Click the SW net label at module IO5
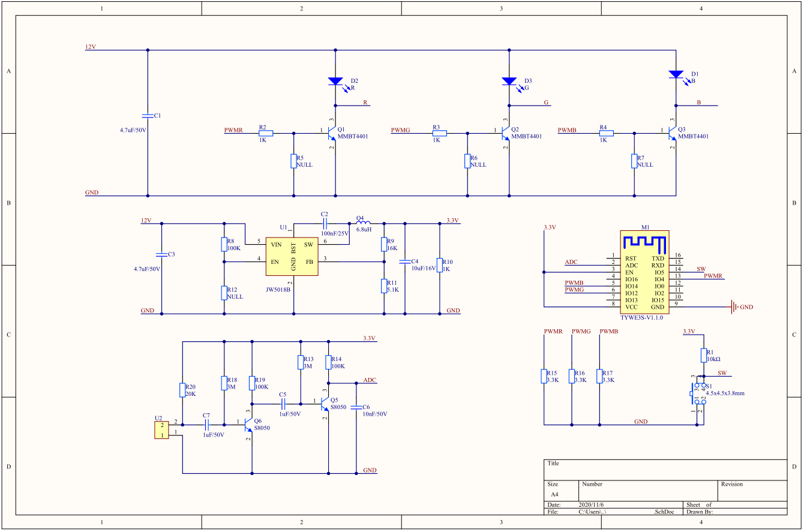This screenshot has width=804, height=532. (701, 269)
